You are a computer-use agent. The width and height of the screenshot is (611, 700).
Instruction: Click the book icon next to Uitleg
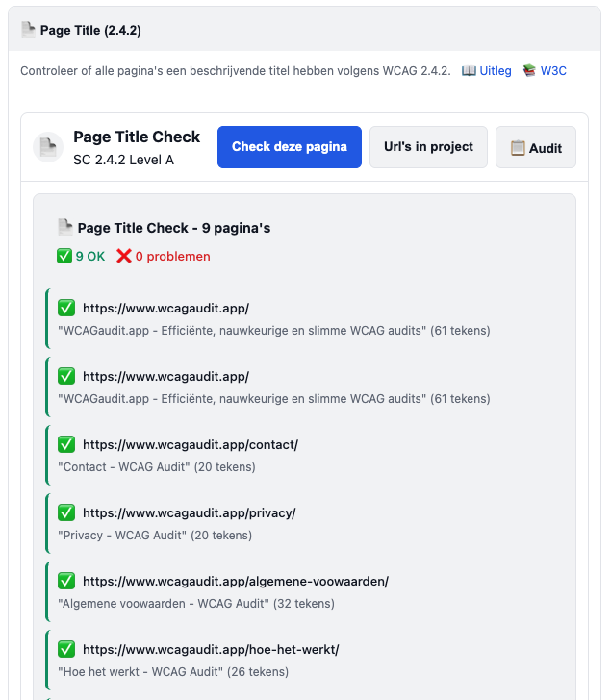pyautogui.click(x=469, y=71)
